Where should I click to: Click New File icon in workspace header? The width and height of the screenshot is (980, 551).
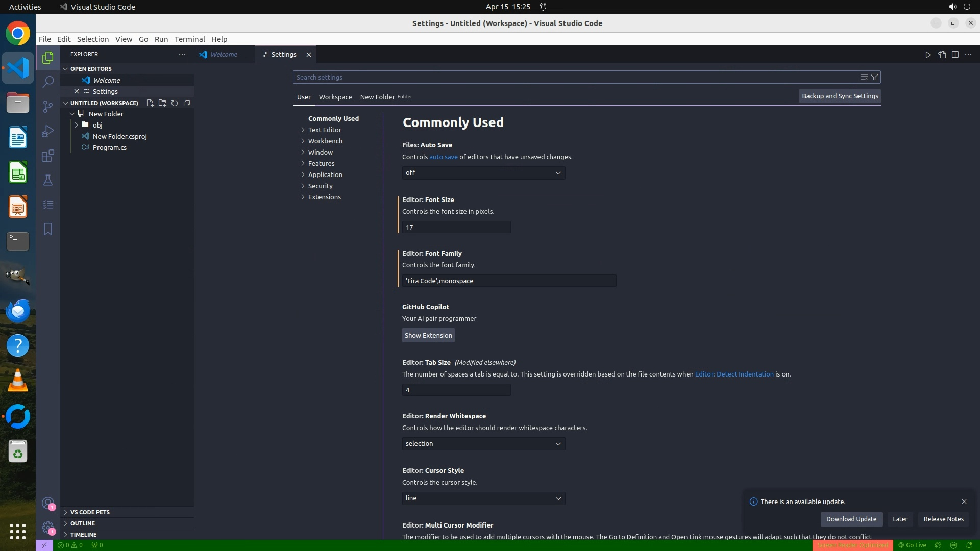pyautogui.click(x=150, y=103)
